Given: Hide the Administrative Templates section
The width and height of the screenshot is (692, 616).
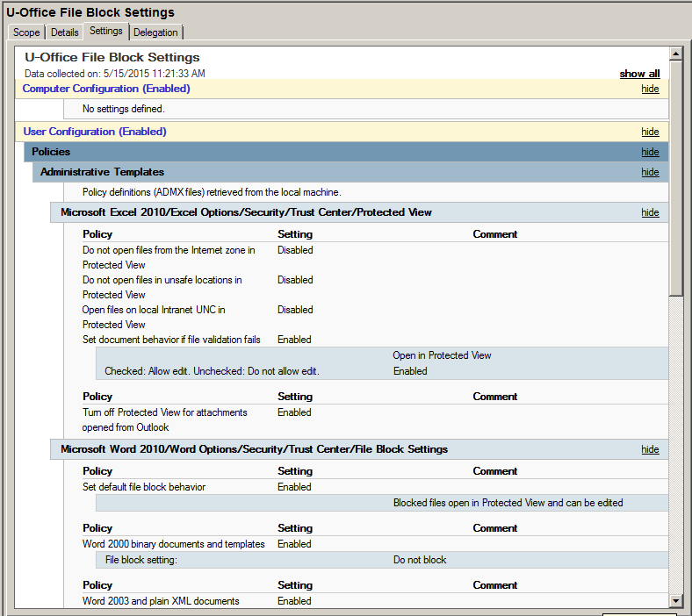Looking at the screenshot, I should click(x=650, y=172).
